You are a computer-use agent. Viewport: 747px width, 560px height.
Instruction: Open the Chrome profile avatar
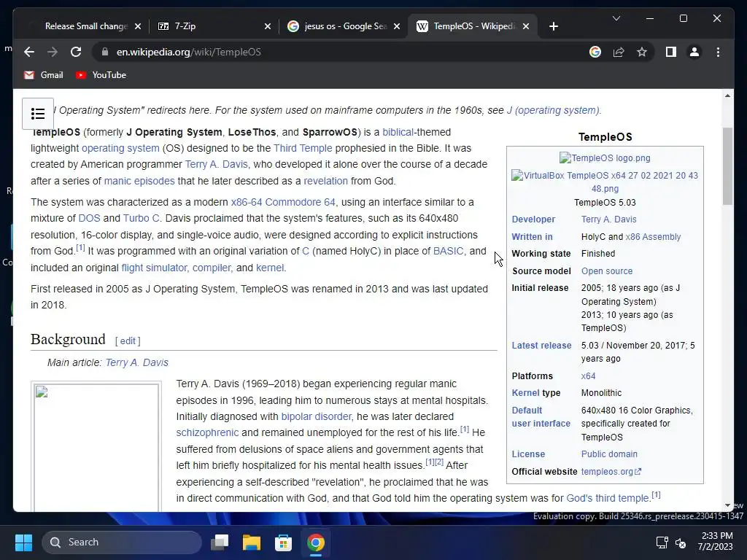coord(694,52)
